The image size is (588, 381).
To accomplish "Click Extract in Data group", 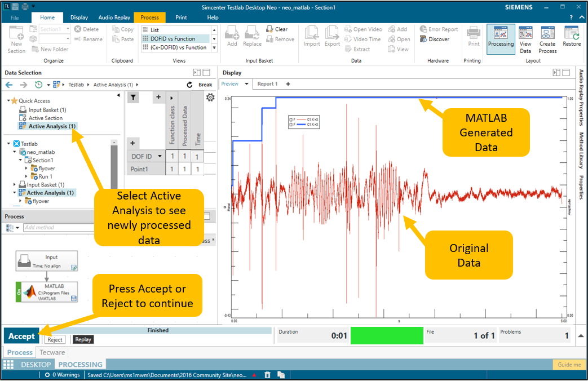I will pos(357,49).
